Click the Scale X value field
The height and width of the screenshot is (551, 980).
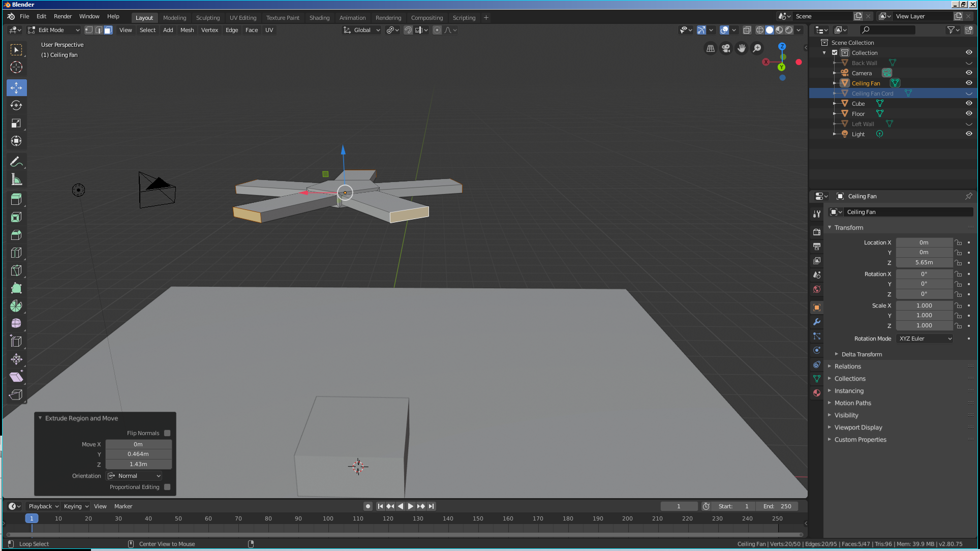pyautogui.click(x=924, y=305)
